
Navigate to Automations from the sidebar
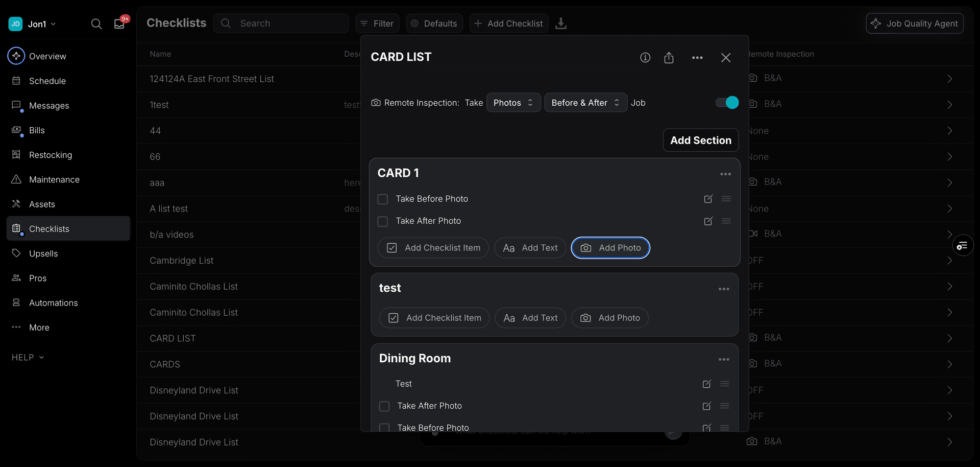tap(53, 302)
